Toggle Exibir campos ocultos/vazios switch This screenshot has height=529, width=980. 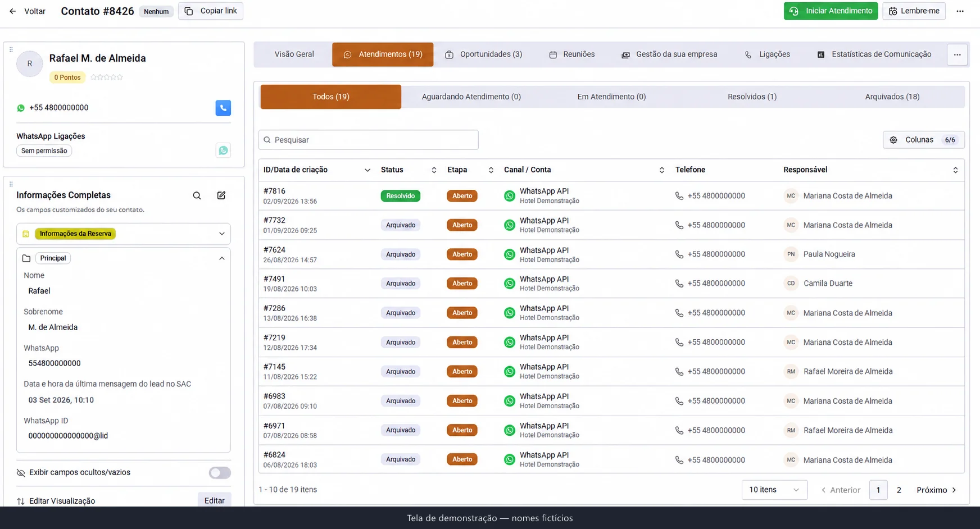coord(220,473)
